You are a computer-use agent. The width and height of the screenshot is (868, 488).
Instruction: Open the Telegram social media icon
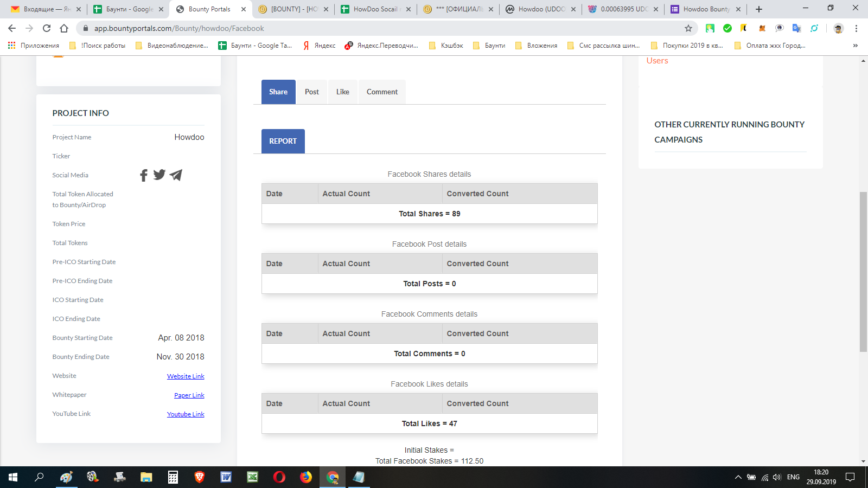point(176,175)
